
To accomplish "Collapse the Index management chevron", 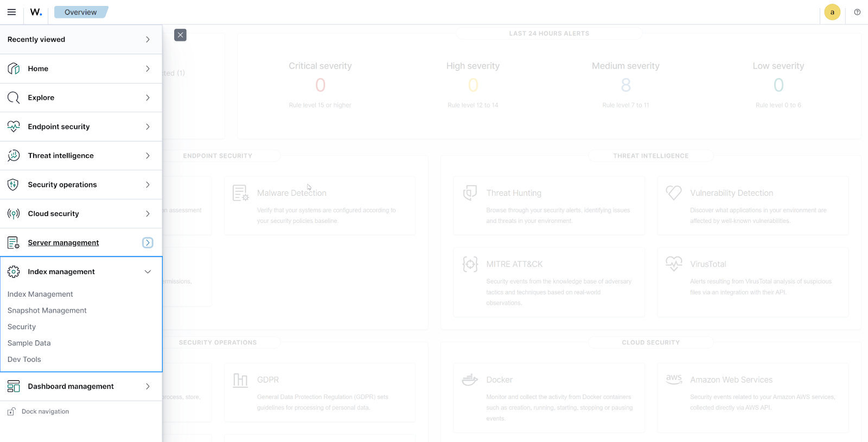I will tap(148, 272).
